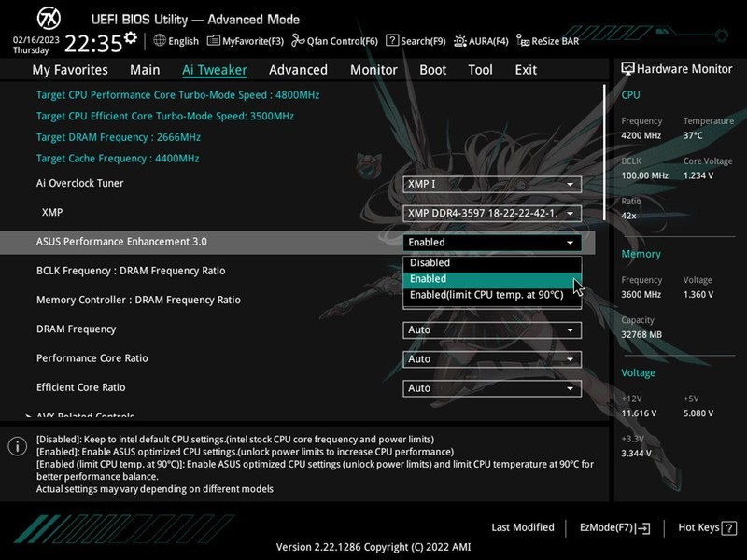This screenshot has width=747, height=560.
Task: Go to the Exit tab
Action: click(x=526, y=70)
